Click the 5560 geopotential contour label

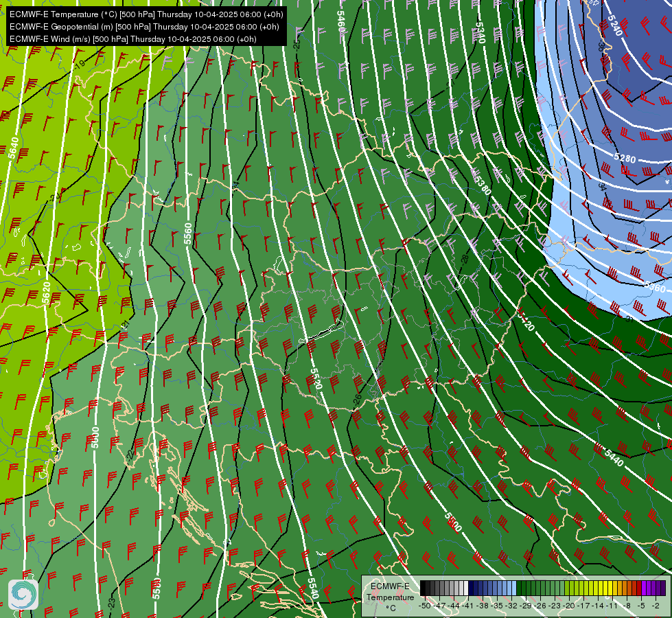187,233
